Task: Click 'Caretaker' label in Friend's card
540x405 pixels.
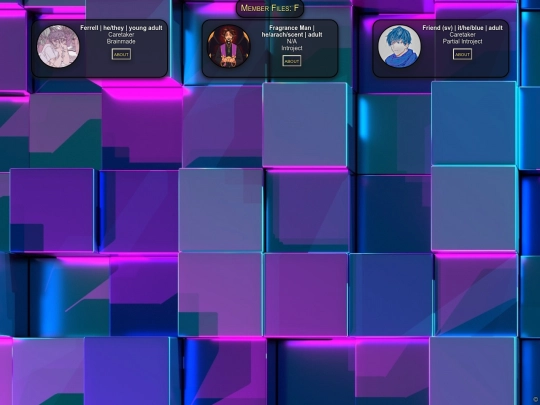Action: tap(463, 35)
